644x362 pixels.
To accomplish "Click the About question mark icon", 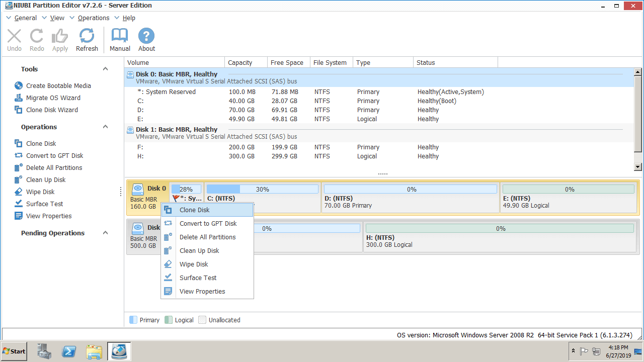I will tap(146, 36).
